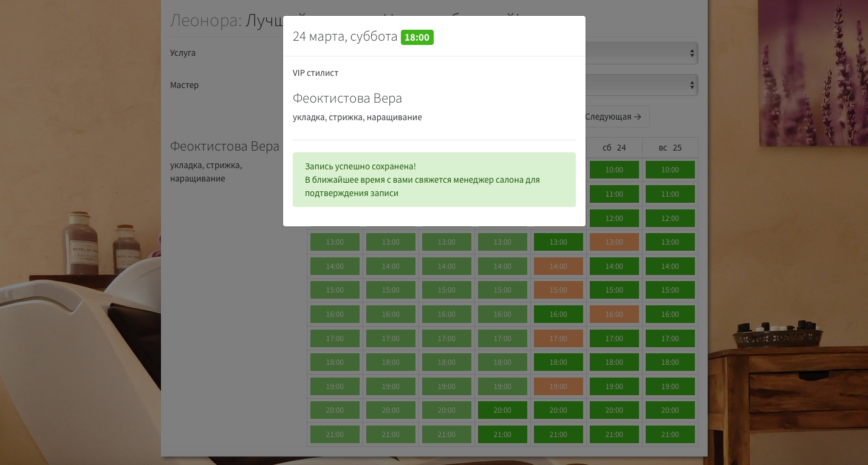Click the orange 17:00 time slot

point(558,339)
